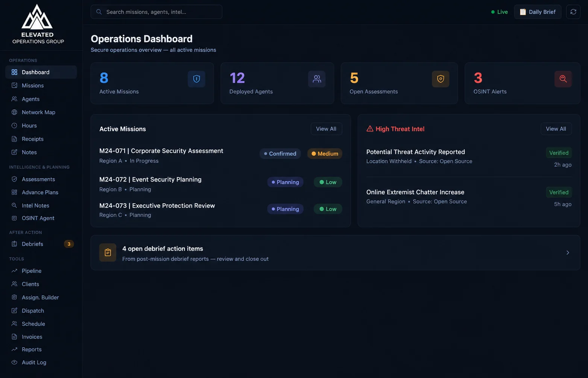588x378 pixels.
Task: Click the refresh icon button
Action: [x=573, y=12]
